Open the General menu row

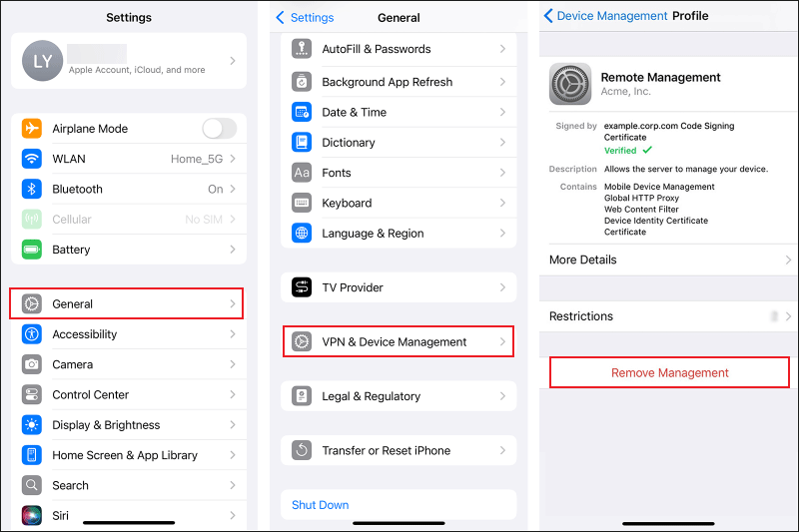click(x=127, y=303)
